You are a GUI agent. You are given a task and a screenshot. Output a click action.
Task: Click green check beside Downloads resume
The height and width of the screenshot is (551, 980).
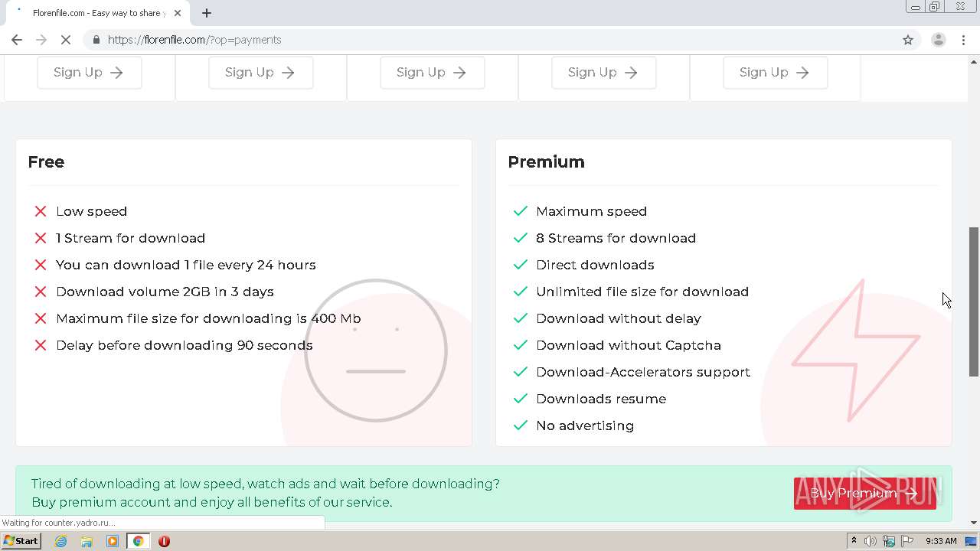pyautogui.click(x=521, y=399)
